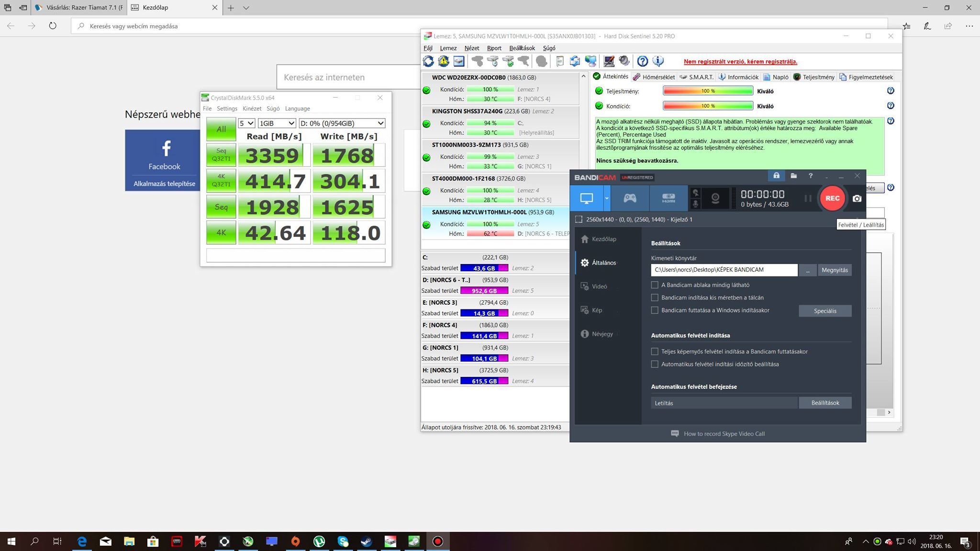Switch to the S.M.A.R.T. tab
This screenshot has width=980, height=551.
(x=697, y=77)
